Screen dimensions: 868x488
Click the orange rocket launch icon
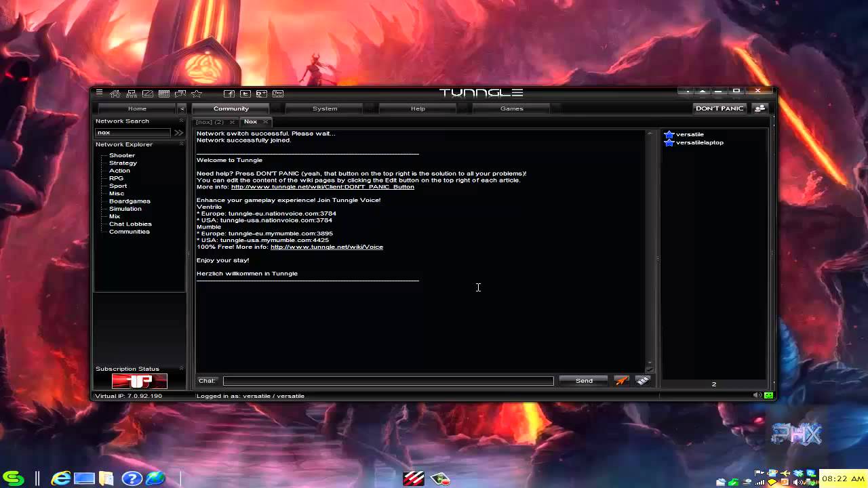click(x=622, y=381)
